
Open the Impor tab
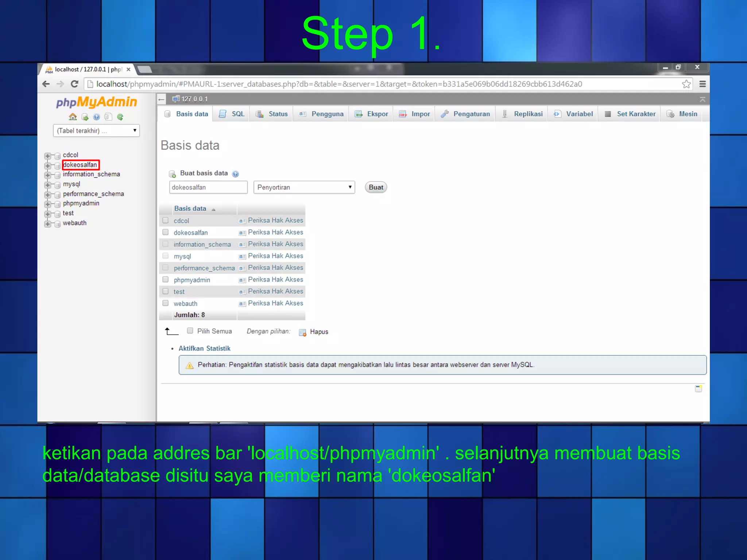coord(414,114)
